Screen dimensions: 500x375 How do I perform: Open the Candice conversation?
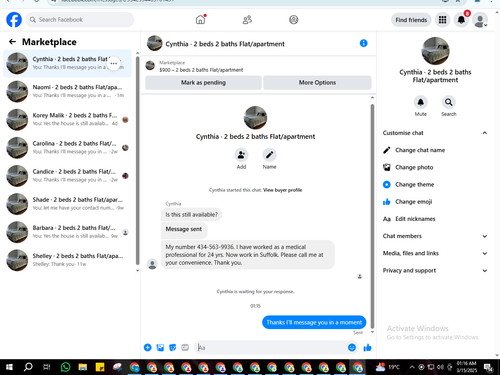pyautogui.click(x=68, y=176)
